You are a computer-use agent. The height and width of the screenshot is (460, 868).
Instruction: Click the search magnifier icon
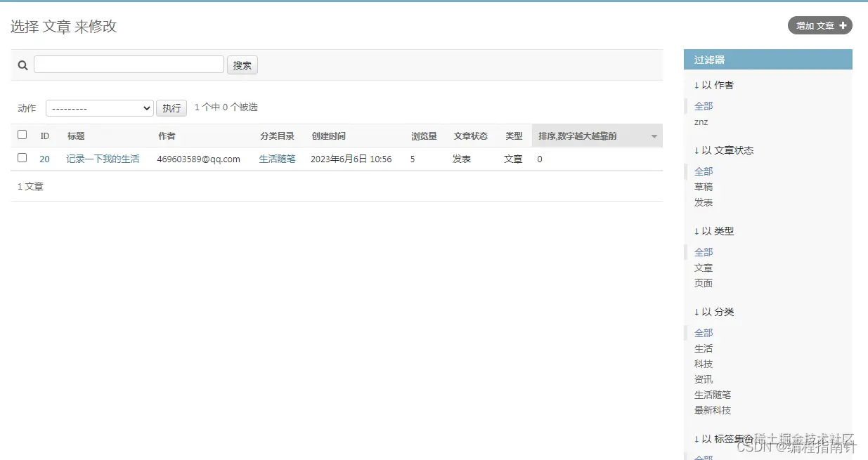pos(22,65)
